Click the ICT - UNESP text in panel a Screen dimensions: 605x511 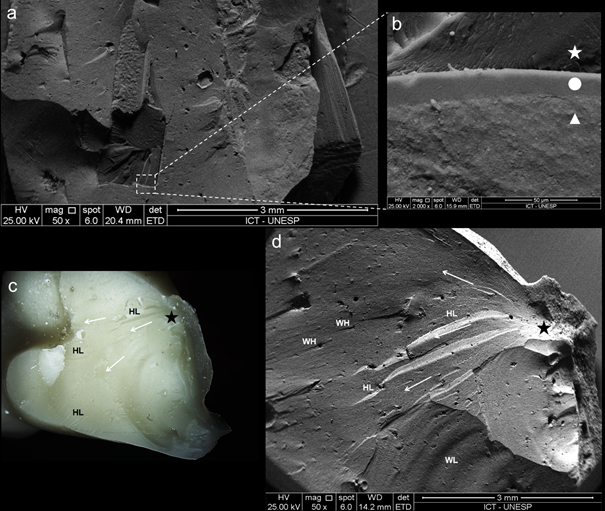coord(272,219)
